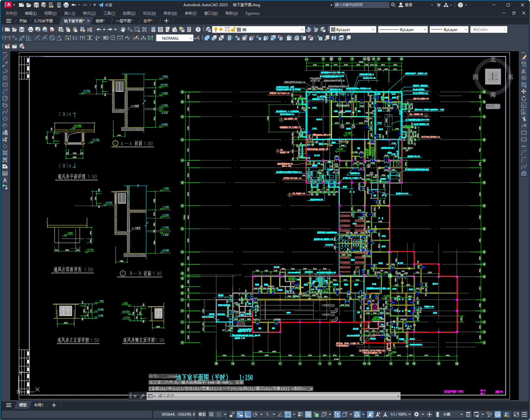The image size is (530, 420).
Task: Open the Express menu
Action: (x=252, y=13)
